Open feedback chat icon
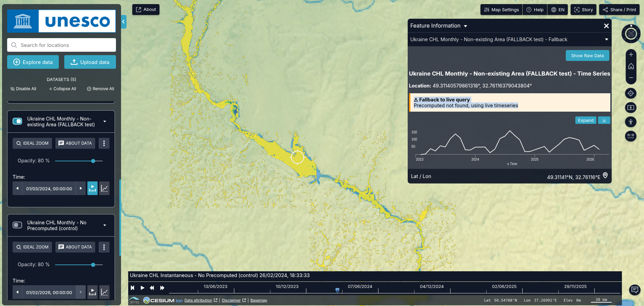 (x=634, y=290)
